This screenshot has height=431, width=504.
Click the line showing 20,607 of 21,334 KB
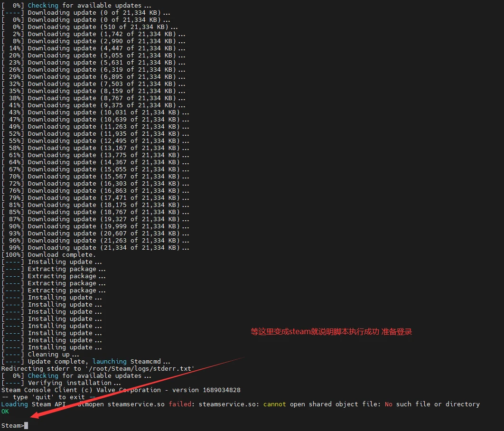click(95, 234)
